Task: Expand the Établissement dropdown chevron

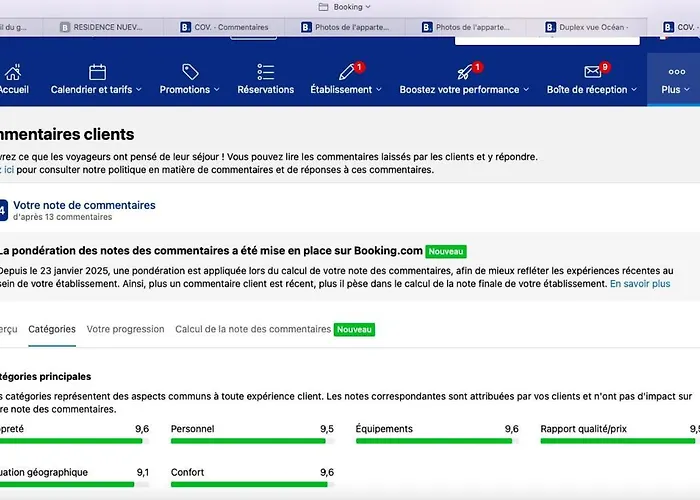Action: click(379, 90)
